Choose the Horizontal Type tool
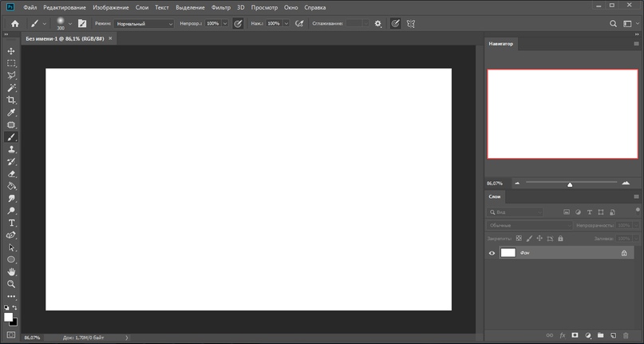 [11, 223]
